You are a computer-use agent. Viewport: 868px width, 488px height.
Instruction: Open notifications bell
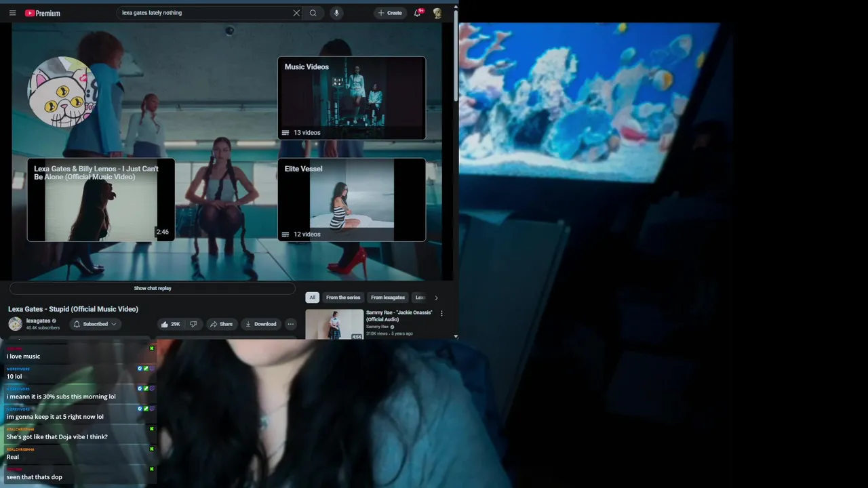pos(418,13)
